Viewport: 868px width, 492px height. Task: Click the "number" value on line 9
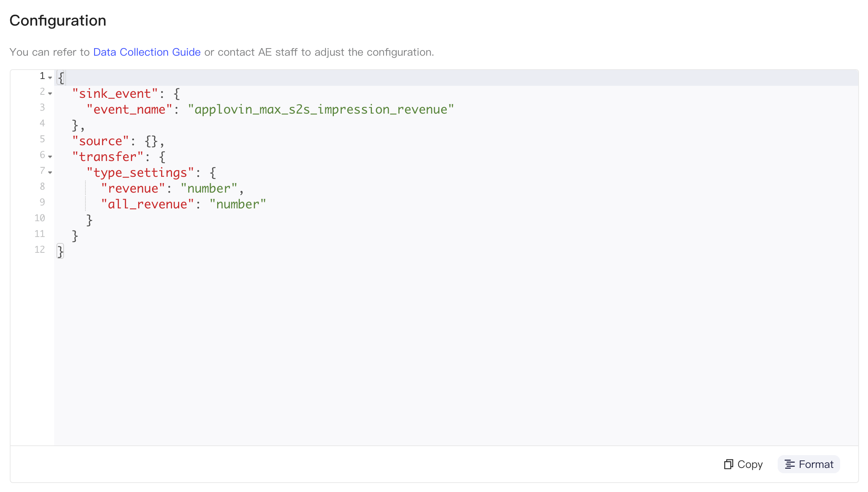coord(238,204)
